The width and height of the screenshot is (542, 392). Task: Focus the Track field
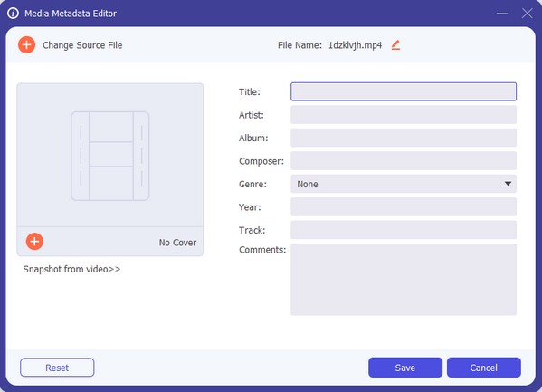404,230
